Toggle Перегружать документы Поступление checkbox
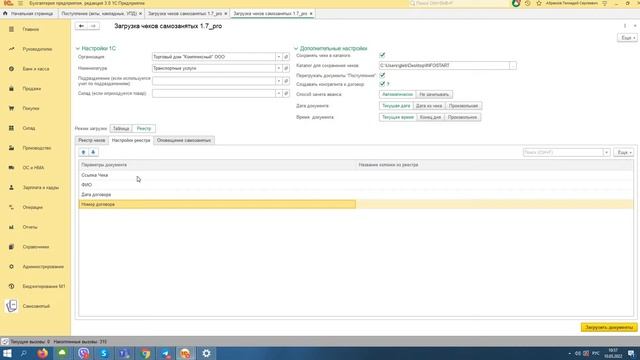The image size is (640, 360). click(382, 76)
